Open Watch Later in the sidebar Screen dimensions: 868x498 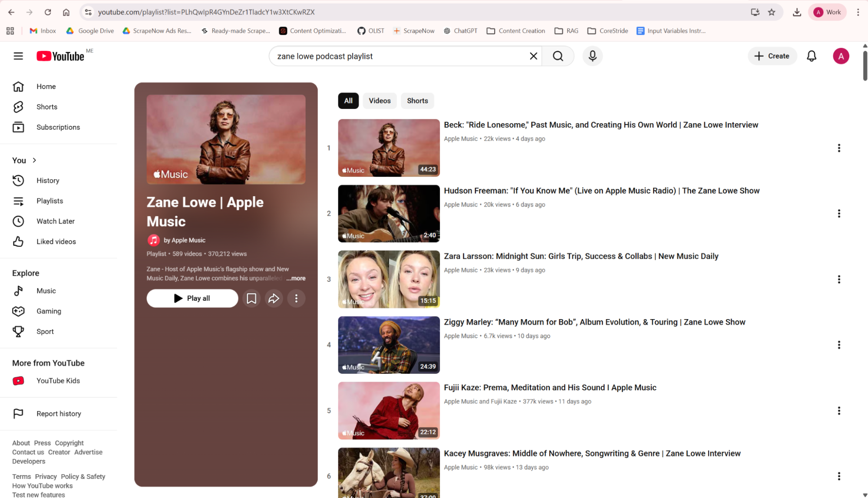click(59, 221)
